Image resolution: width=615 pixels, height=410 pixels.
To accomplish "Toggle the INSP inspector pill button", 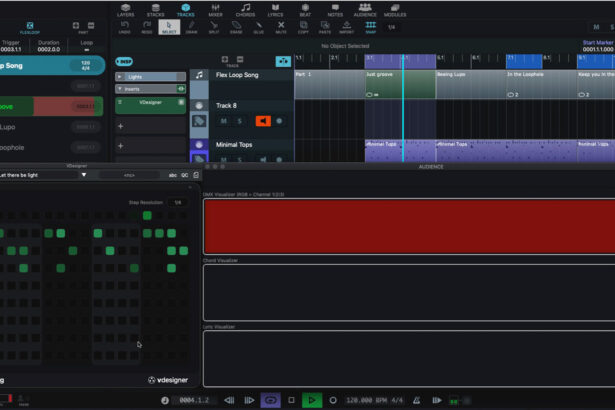I will pos(124,62).
